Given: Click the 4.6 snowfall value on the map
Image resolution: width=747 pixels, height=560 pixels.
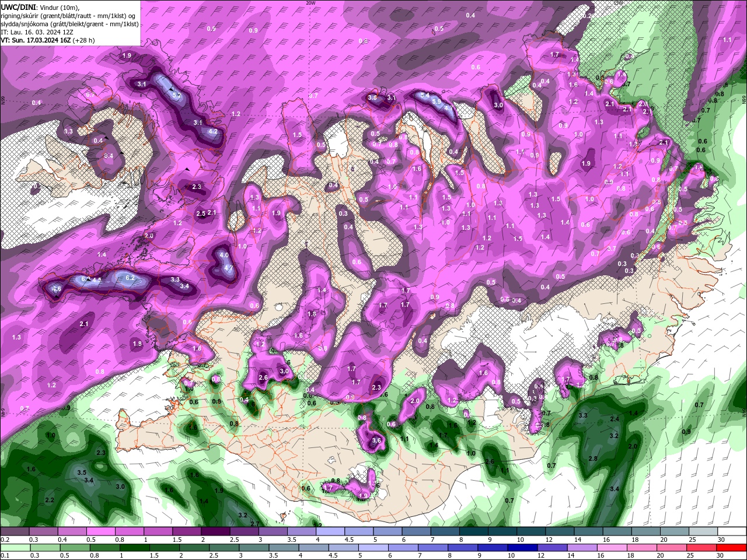Looking at the screenshot, I should tap(57, 289).
